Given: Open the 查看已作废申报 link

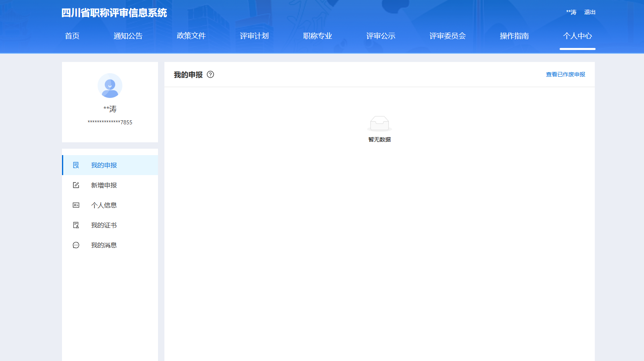Looking at the screenshot, I should (565, 74).
